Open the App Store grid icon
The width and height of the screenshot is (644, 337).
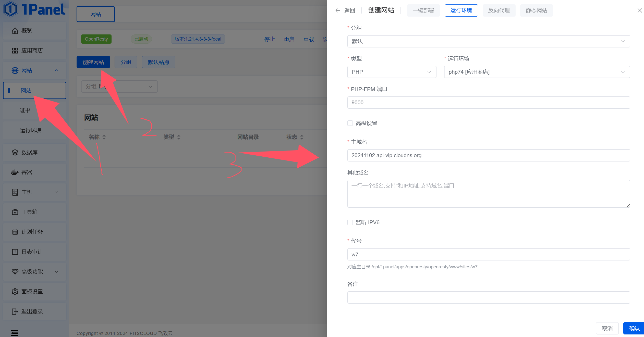(15, 51)
